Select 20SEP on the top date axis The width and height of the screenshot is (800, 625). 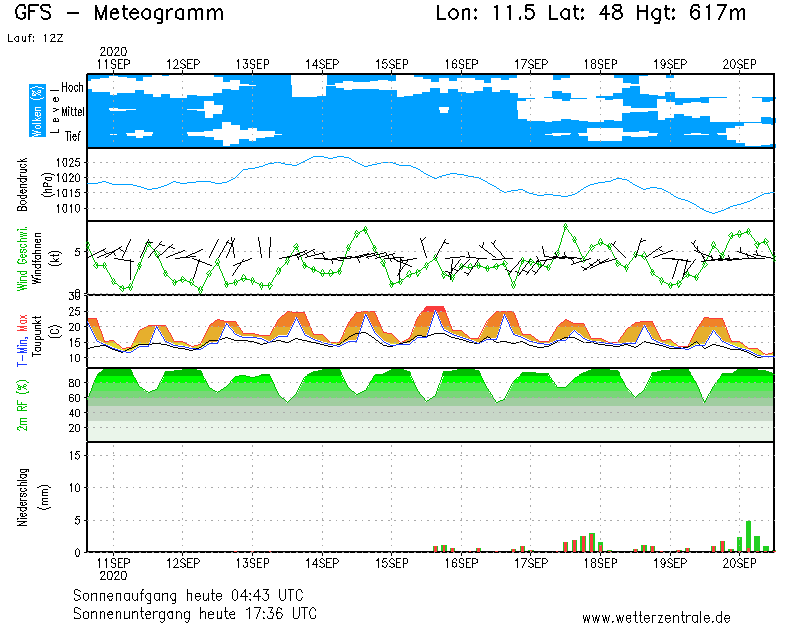point(740,64)
